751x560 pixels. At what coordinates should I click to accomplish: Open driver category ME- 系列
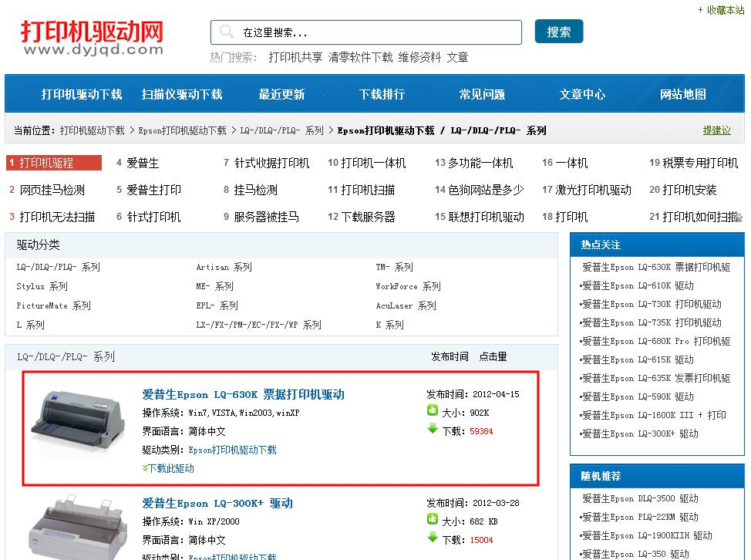pyautogui.click(x=214, y=286)
